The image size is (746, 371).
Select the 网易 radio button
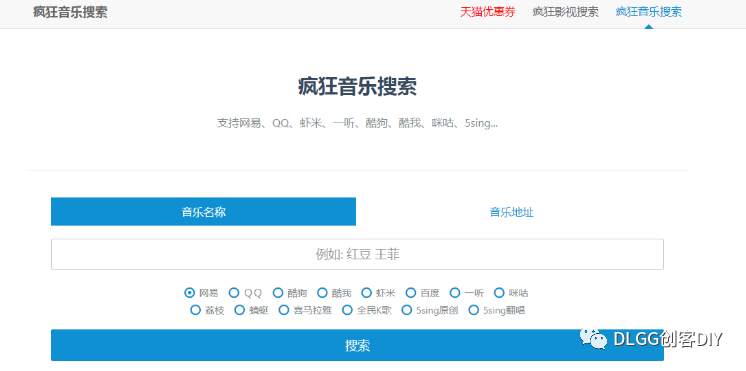(x=190, y=293)
